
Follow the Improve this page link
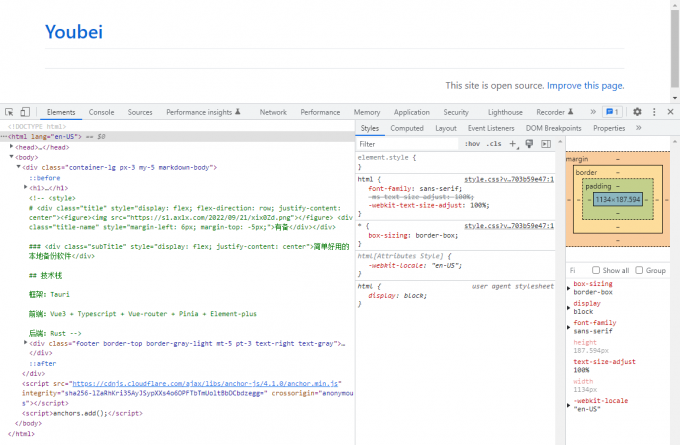point(585,85)
